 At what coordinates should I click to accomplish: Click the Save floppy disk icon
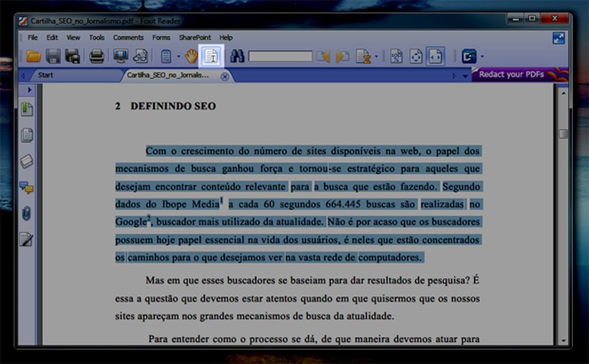coord(53,56)
